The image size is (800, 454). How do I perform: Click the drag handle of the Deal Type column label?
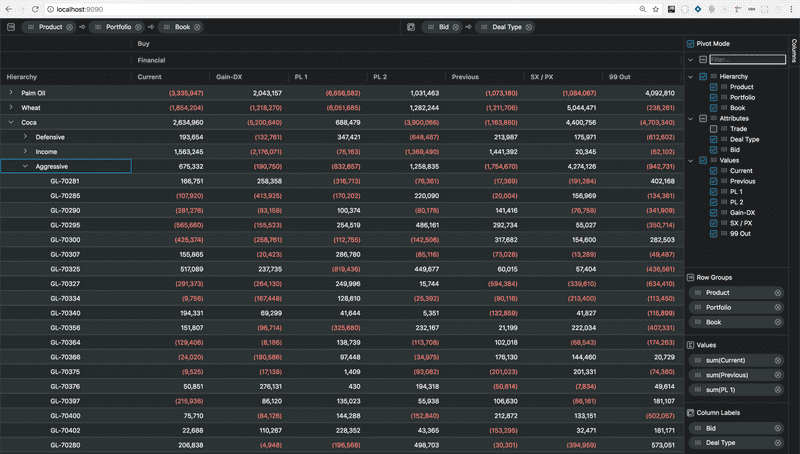[x=698, y=443]
